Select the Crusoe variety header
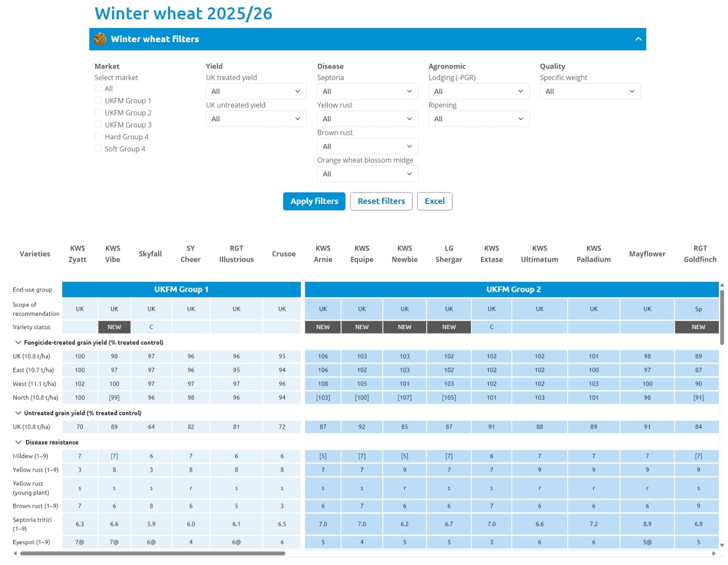 [x=283, y=254]
